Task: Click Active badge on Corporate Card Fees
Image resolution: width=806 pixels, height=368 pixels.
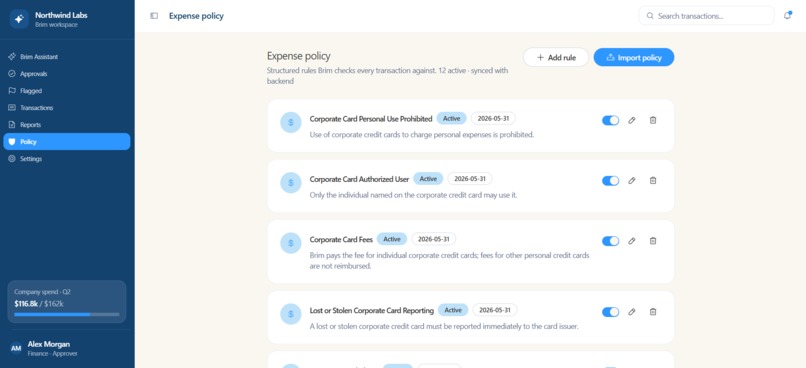Action: [x=392, y=239]
